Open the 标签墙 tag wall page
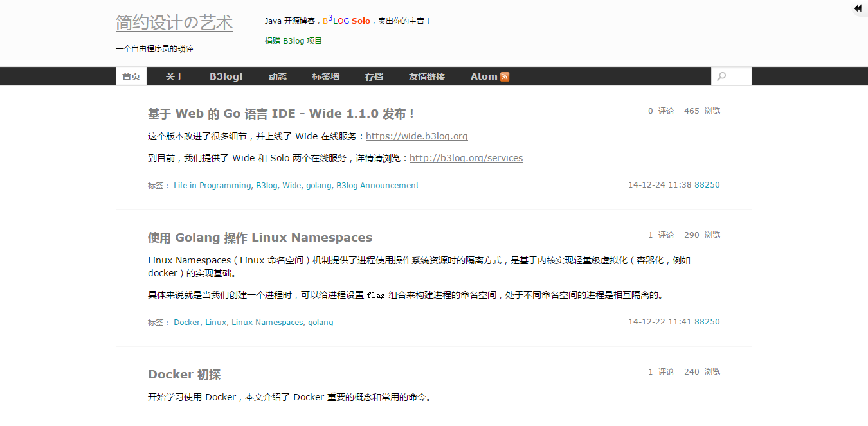Image resolution: width=868 pixels, height=426 pixels. click(325, 76)
